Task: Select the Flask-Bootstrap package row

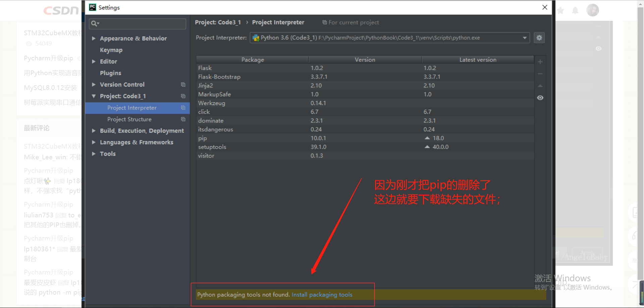Action: point(365,77)
